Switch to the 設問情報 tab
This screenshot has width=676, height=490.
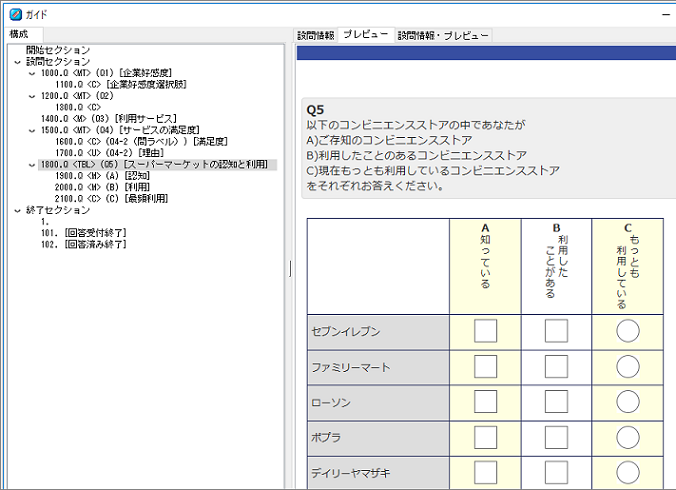coord(316,35)
